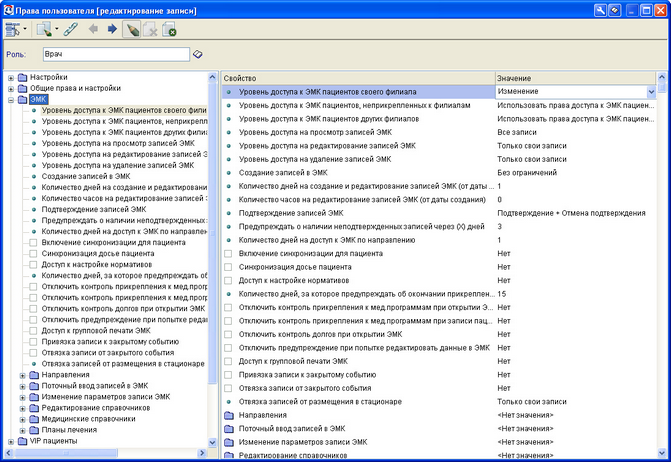Click the tree's vertical scroll-down arrow
The image size is (671, 462).
click(x=212, y=442)
